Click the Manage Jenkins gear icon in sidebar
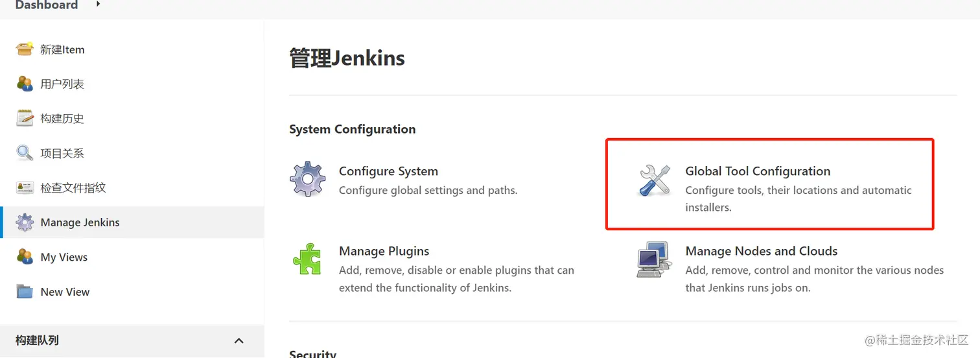The height and width of the screenshot is (358, 980). tap(25, 222)
